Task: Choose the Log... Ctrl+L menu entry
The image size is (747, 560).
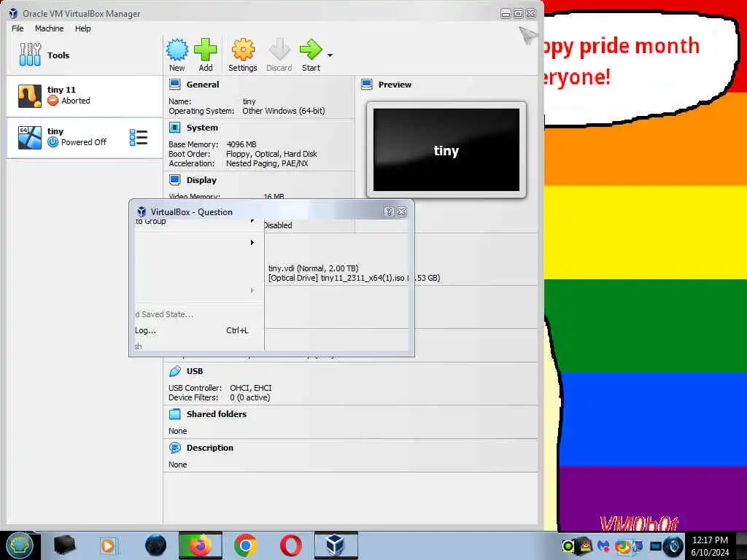Action: [192, 330]
